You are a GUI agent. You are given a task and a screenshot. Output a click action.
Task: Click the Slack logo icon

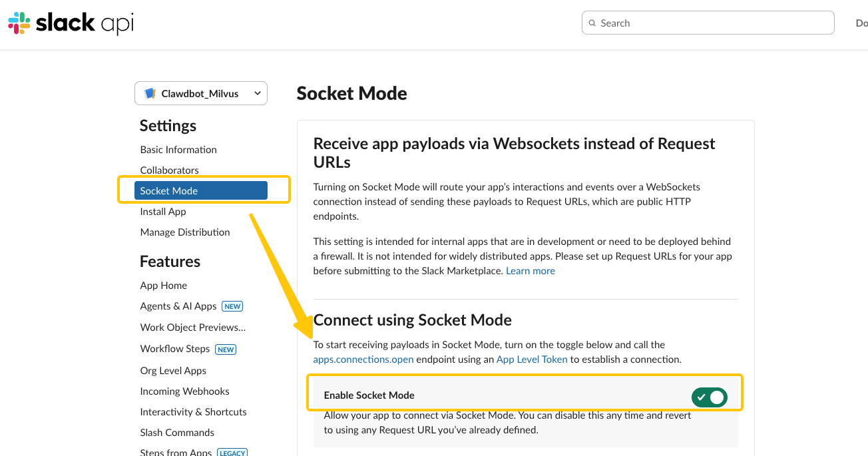point(19,23)
